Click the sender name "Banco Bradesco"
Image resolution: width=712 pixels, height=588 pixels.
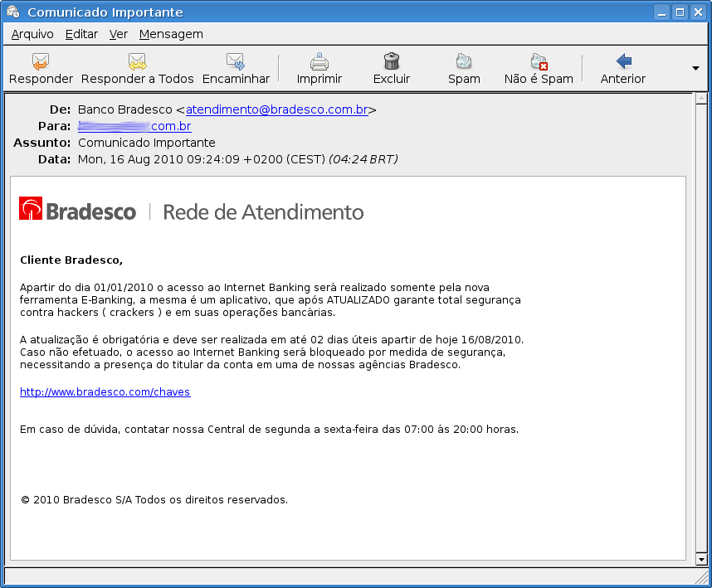tap(124, 109)
